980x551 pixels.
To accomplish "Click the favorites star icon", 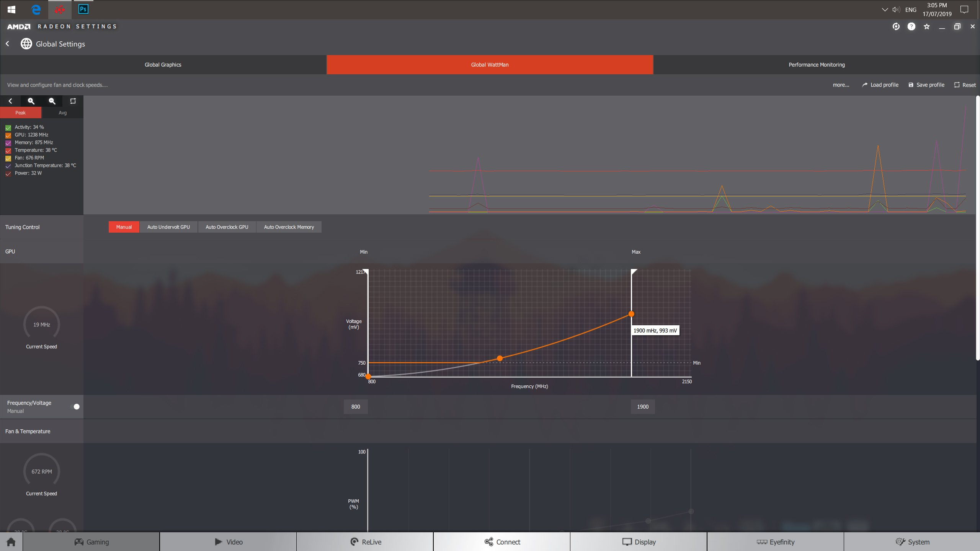I will [x=926, y=26].
